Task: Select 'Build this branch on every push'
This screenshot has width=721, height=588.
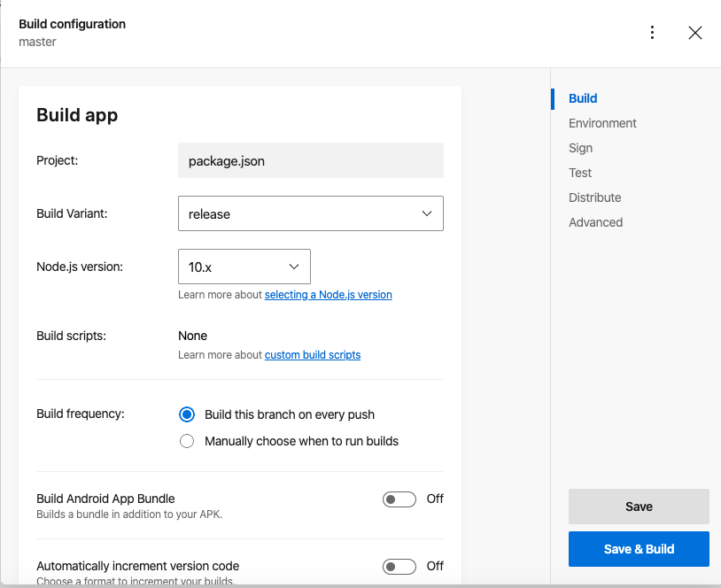Action: click(x=187, y=414)
